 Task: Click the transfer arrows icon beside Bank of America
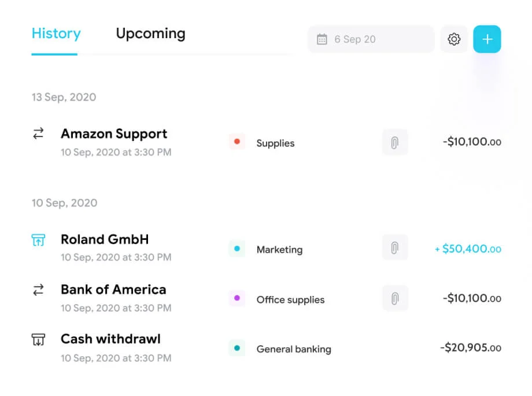[38, 290]
